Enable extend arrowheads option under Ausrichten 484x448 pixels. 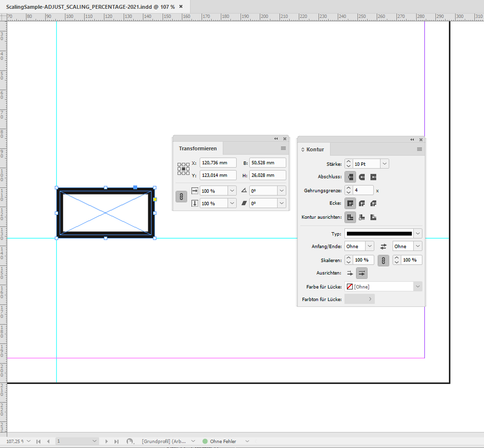click(x=361, y=273)
